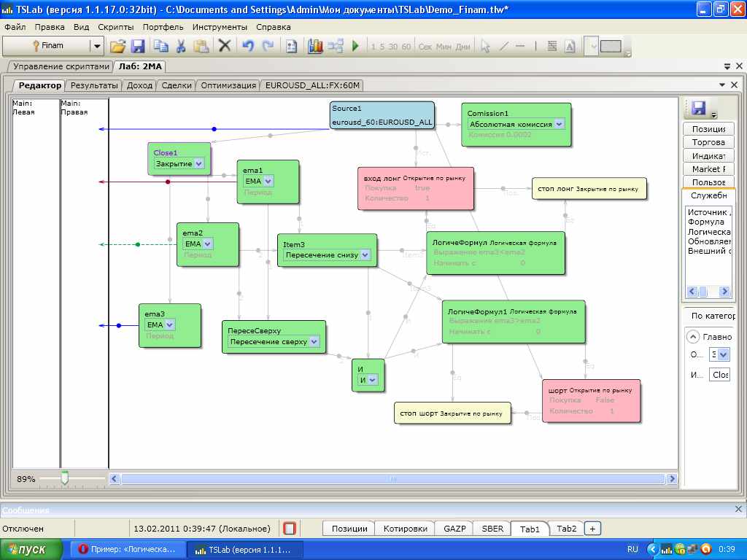Image resolution: width=747 pixels, height=560 pixels.
Task: Click the lines list toolbar icon
Action: [552, 46]
